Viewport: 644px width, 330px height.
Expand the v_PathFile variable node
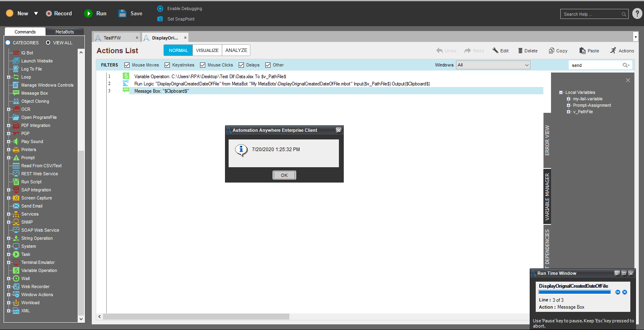coord(569,112)
